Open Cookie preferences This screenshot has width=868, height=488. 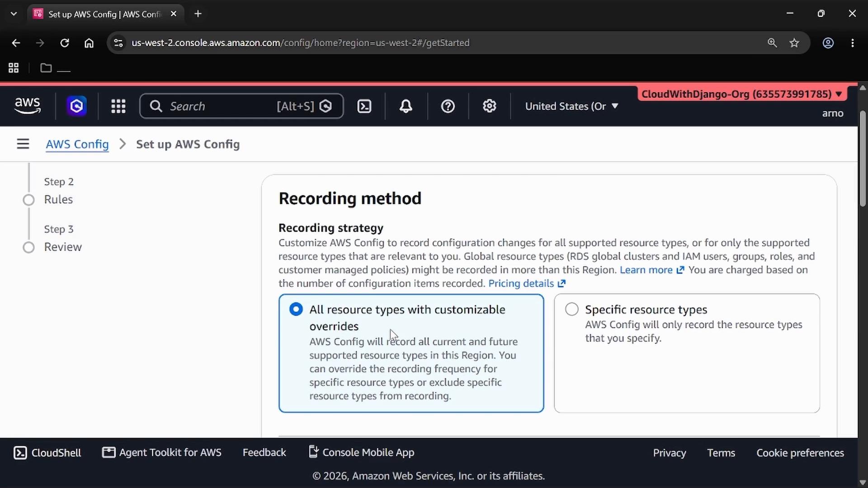tap(800, 453)
